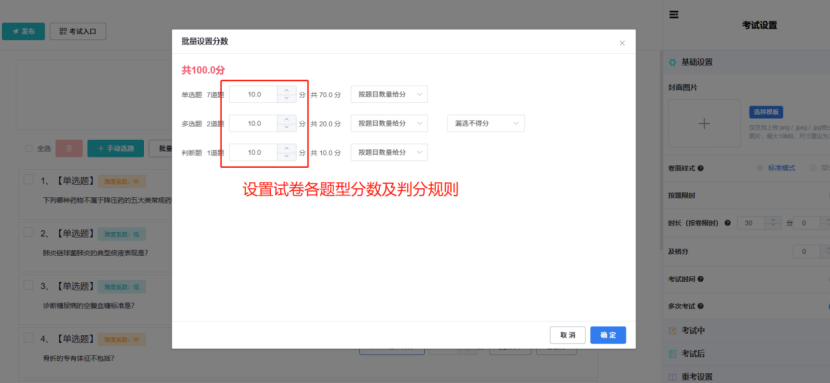830x383 pixels.
Task: Click question text 骨折的专有体征不包括?
Action: pos(78,358)
